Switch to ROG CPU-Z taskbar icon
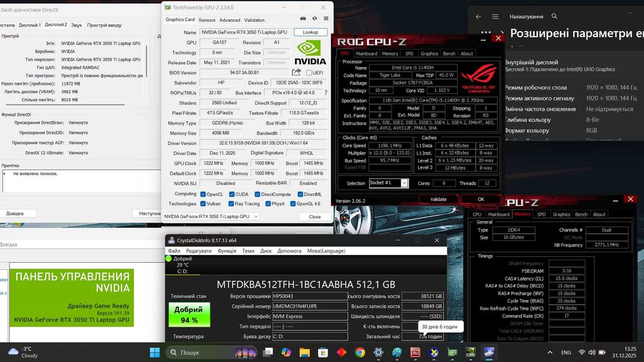 pos(415,352)
